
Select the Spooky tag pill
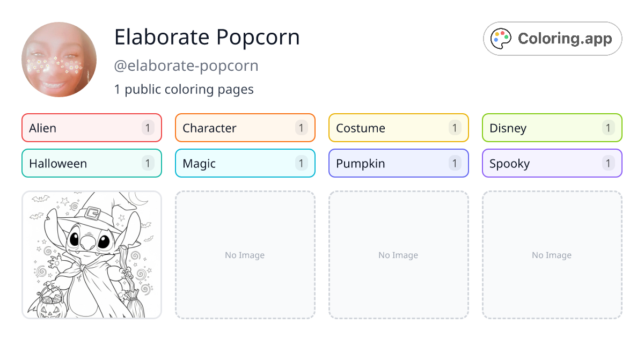coord(552,163)
